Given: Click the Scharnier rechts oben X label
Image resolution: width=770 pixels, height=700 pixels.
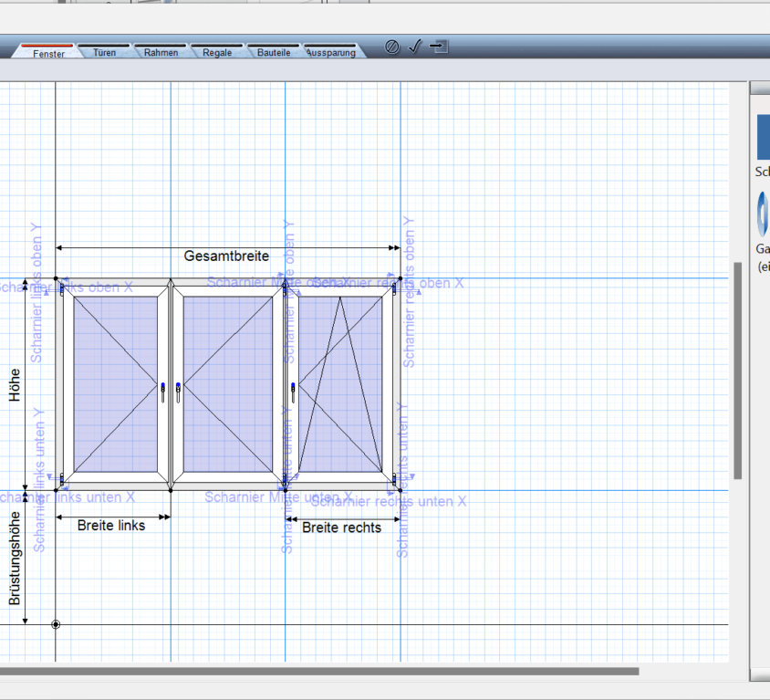Looking at the screenshot, I should click(x=389, y=283).
